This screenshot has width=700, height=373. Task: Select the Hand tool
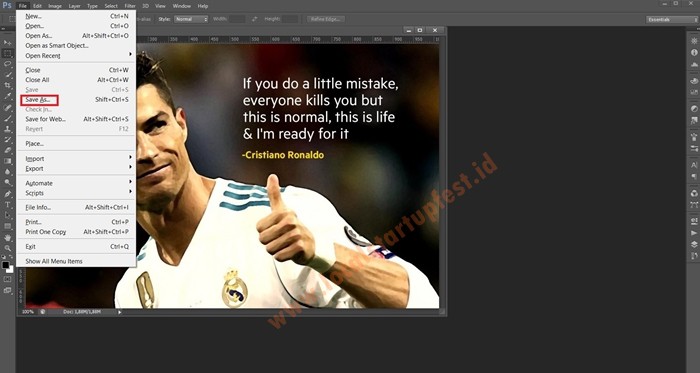[x=7, y=238]
